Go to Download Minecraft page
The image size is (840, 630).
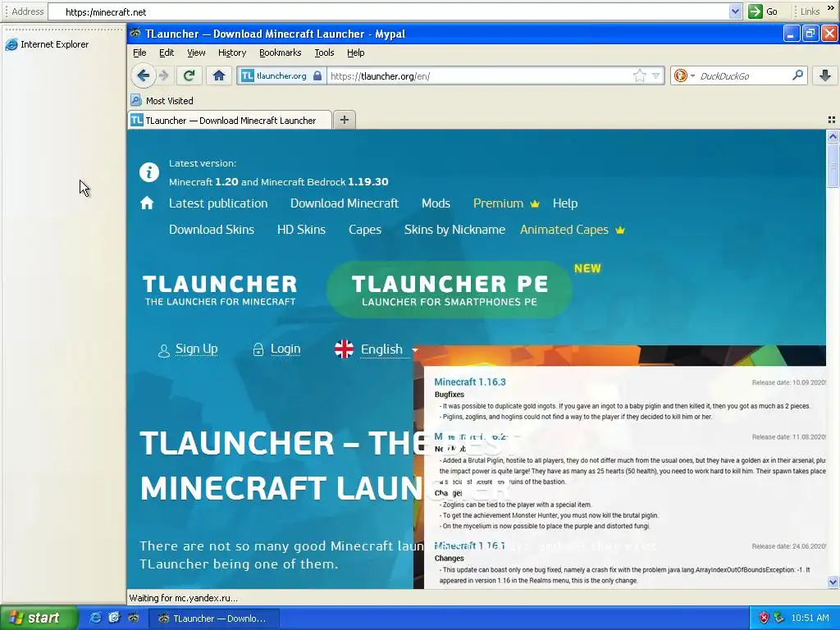click(x=345, y=203)
